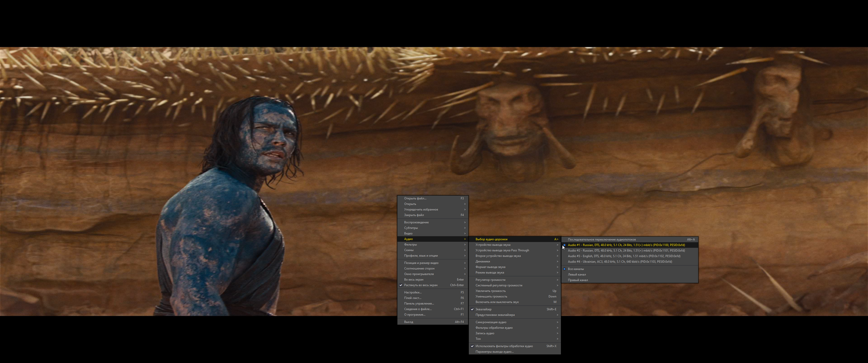Expand 'Скины' submenu
The image size is (868, 363).
click(x=433, y=250)
